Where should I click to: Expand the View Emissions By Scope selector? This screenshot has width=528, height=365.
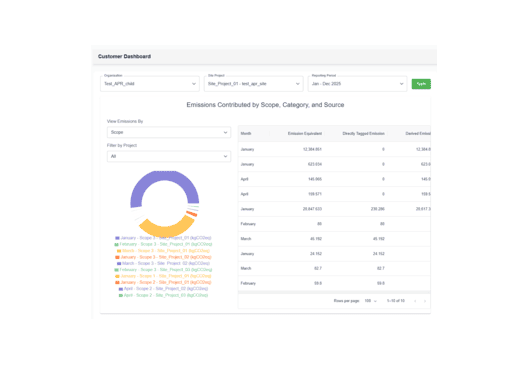[169, 132]
